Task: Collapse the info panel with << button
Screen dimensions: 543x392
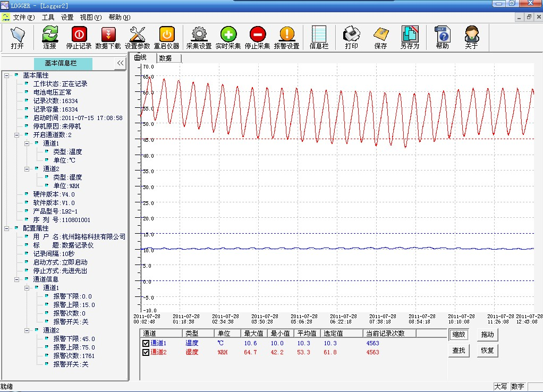Action: coord(121,63)
